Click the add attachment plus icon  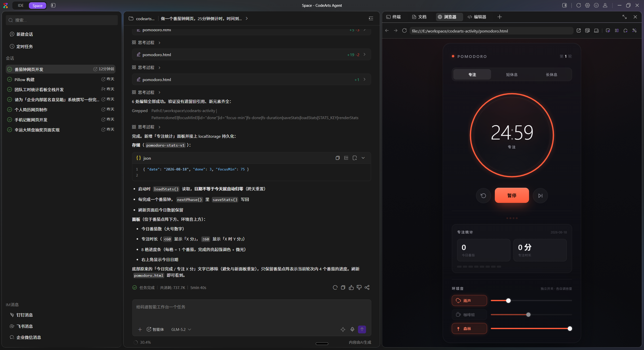[140, 329]
